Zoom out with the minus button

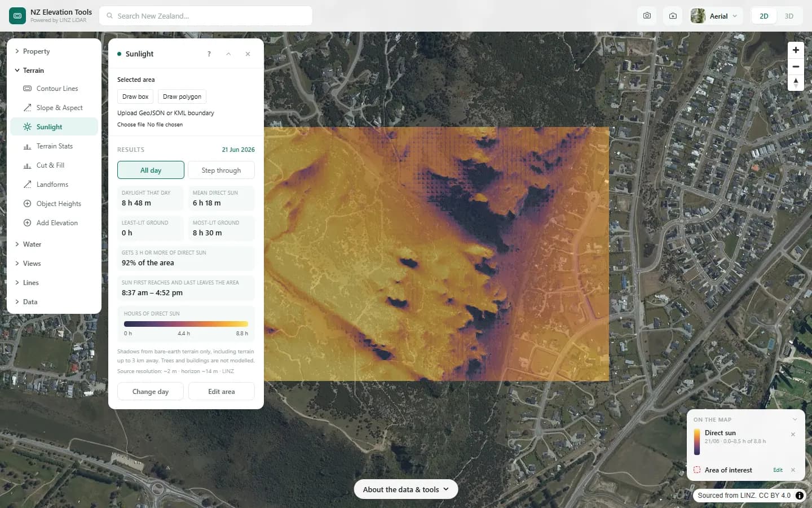click(796, 66)
